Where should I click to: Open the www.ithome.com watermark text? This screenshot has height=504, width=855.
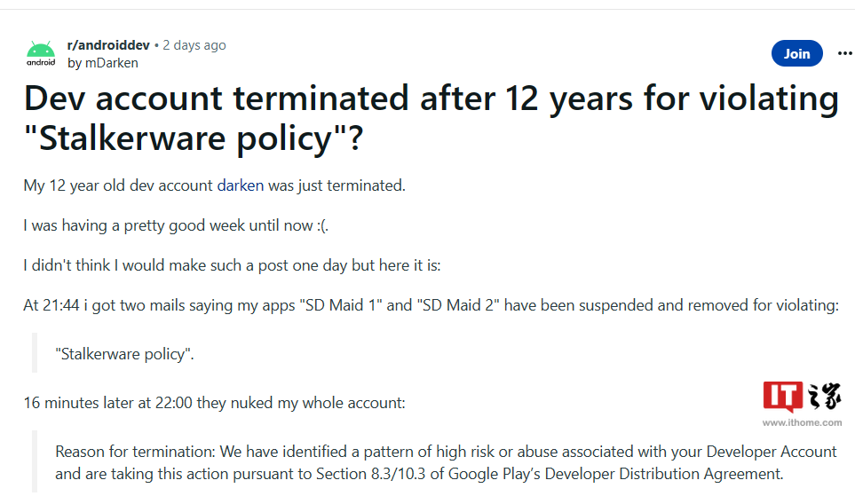tap(802, 422)
